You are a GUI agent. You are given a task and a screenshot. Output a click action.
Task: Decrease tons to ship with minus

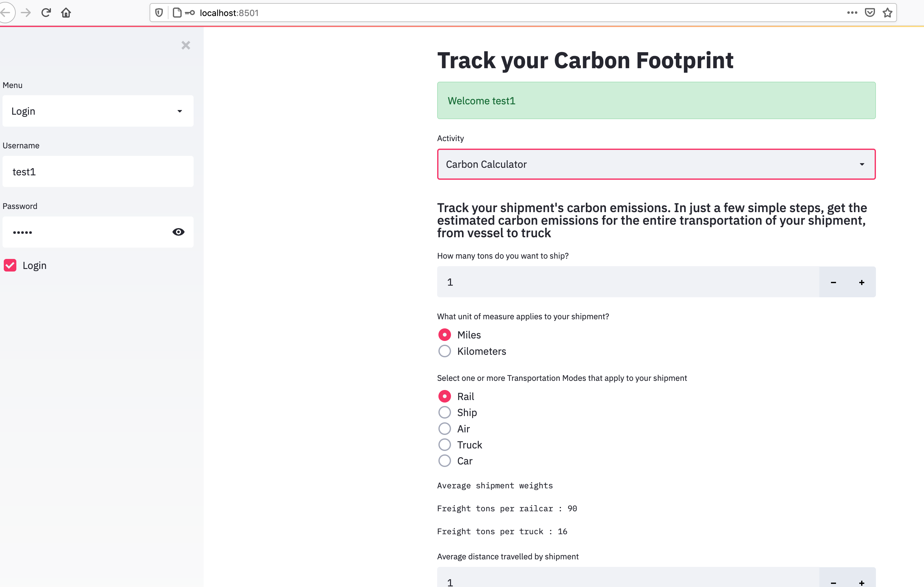[833, 283]
